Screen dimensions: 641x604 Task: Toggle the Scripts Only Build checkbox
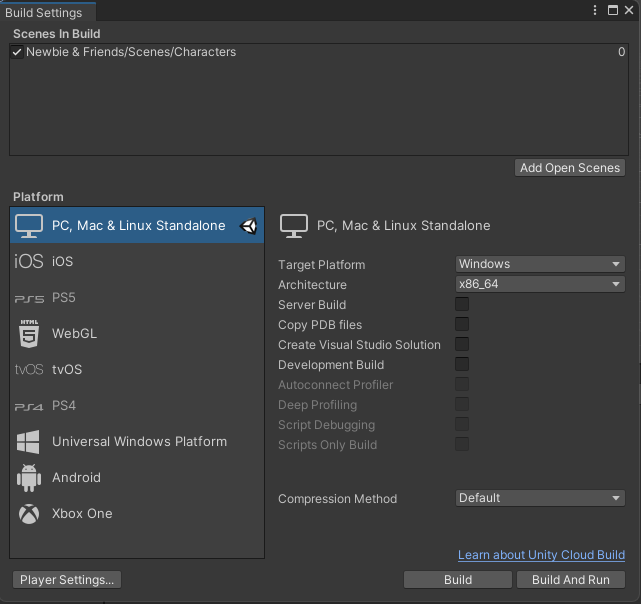click(x=462, y=445)
